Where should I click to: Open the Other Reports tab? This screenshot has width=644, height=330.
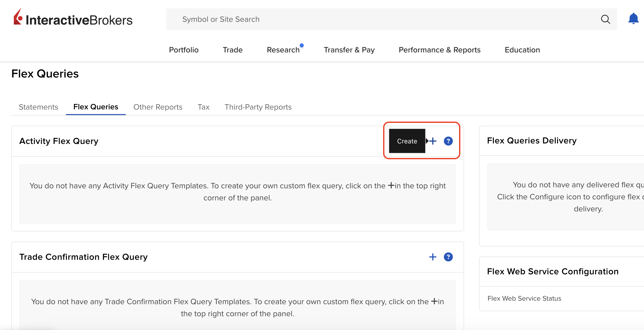[x=158, y=107]
